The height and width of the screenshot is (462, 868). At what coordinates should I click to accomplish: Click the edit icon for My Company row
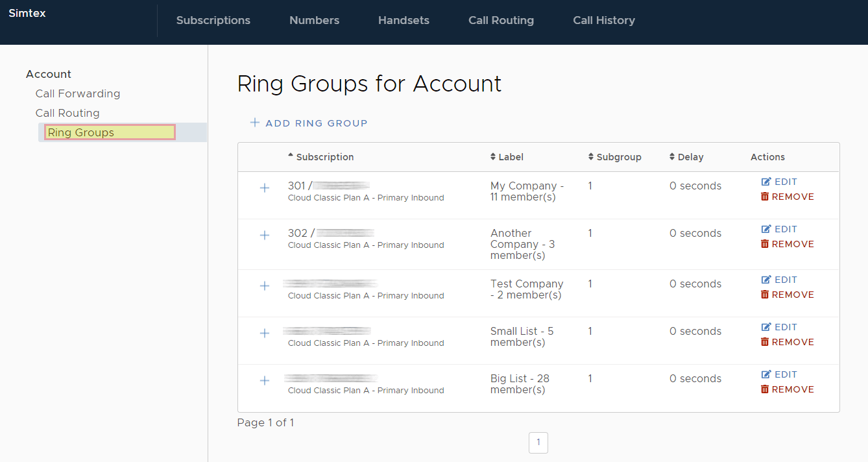[766, 182]
